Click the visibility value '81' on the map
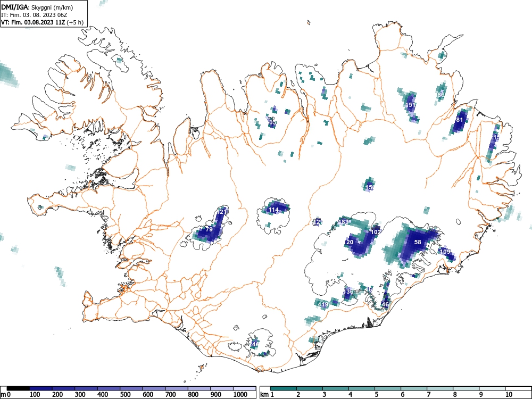The width and height of the screenshot is (532, 399). [x=460, y=120]
